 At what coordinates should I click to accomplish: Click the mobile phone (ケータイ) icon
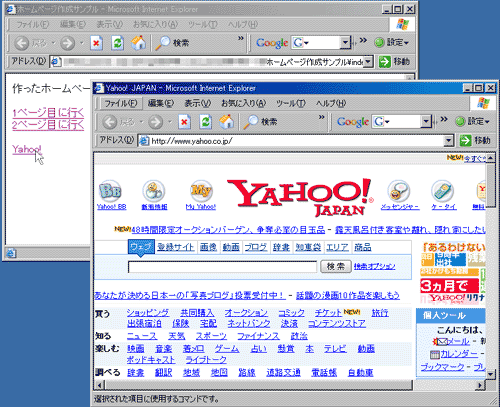443,191
